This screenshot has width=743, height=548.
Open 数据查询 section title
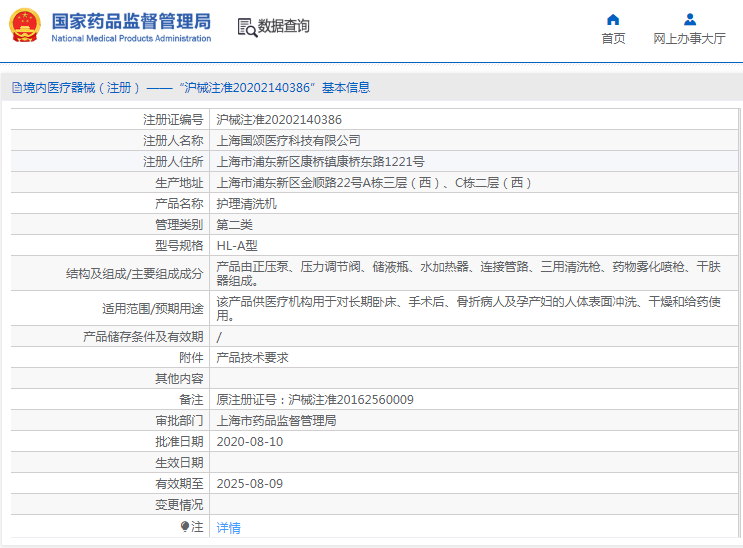click(x=283, y=26)
